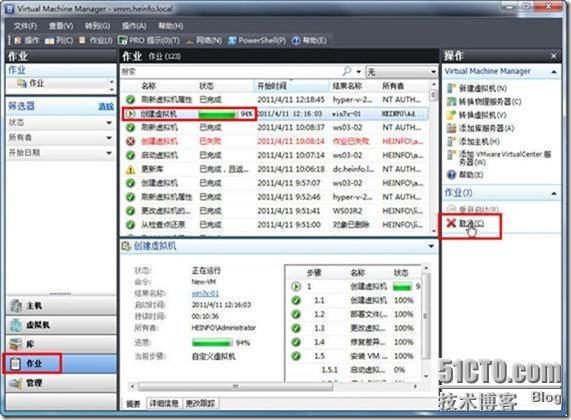Switch to the 更改跟踪 tab
The height and width of the screenshot is (420, 571).
(x=201, y=403)
